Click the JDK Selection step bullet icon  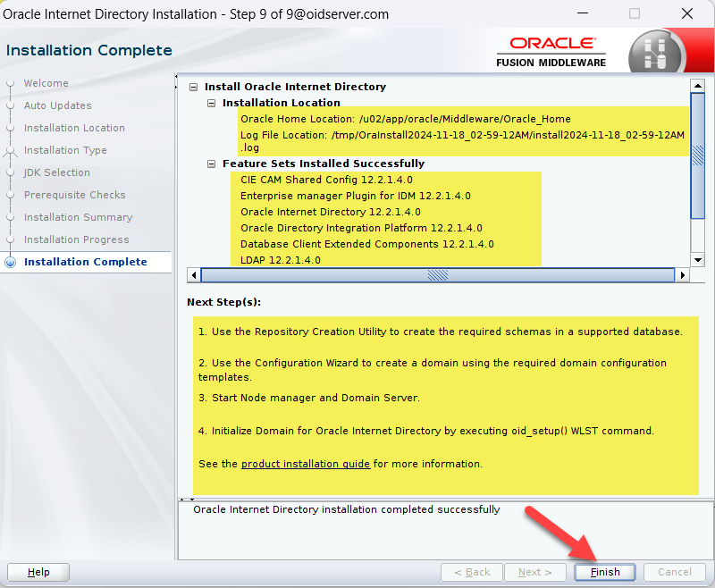10,172
